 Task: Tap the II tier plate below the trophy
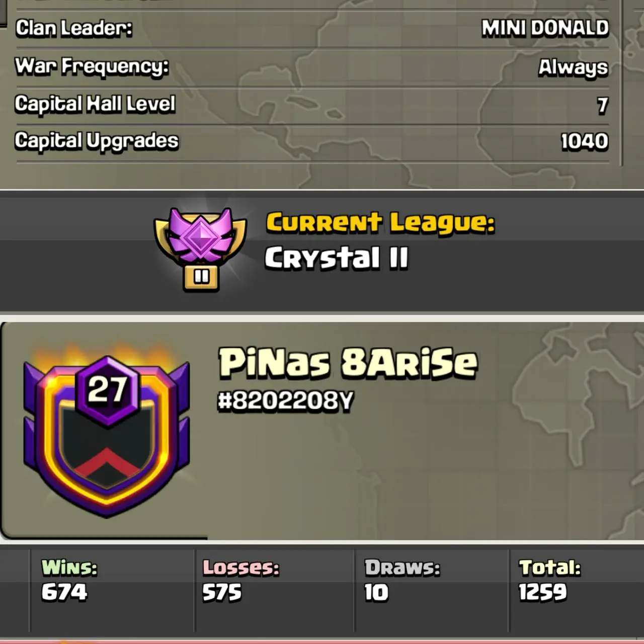tap(201, 277)
